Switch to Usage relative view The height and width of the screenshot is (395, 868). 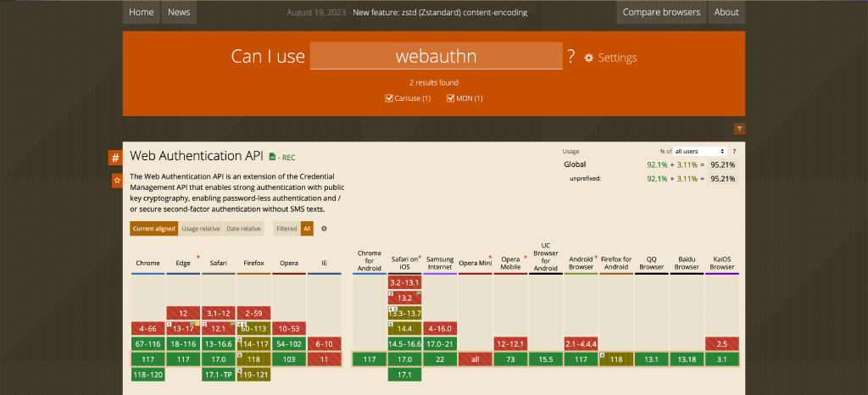coord(201,229)
